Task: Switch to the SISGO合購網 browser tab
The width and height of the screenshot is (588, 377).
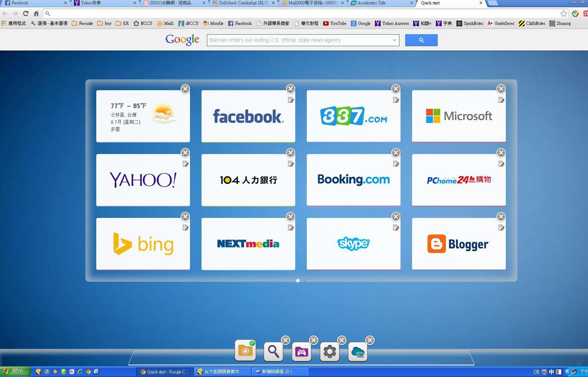Action: tap(174, 3)
